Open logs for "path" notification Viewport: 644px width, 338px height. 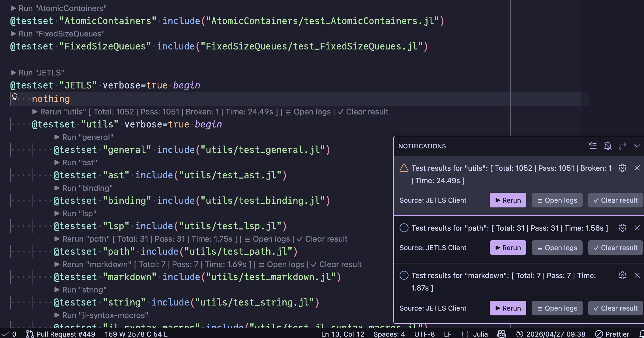pyautogui.click(x=557, y=248)
